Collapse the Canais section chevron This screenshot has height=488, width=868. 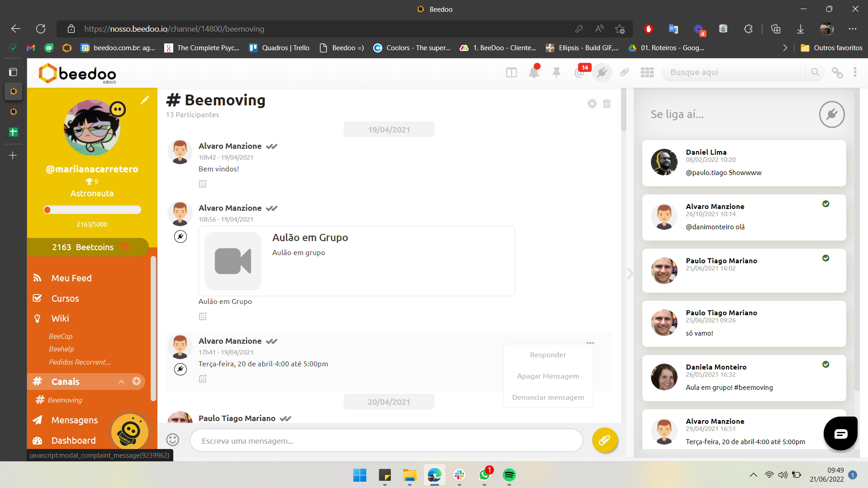point(121,382)
